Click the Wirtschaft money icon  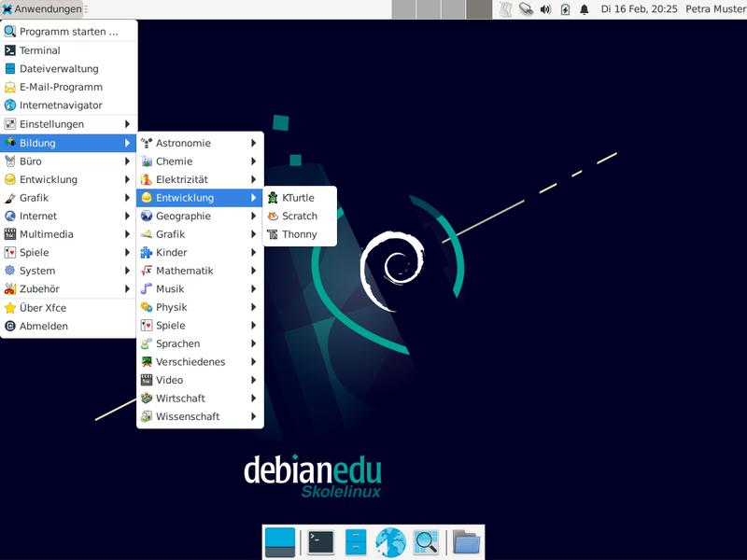(x=147, y=399)
